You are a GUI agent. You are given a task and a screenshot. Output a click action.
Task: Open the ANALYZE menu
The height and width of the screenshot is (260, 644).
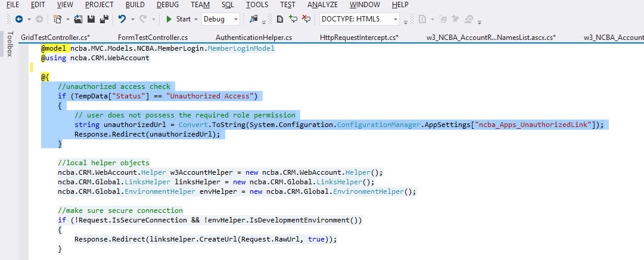[322, 5]
